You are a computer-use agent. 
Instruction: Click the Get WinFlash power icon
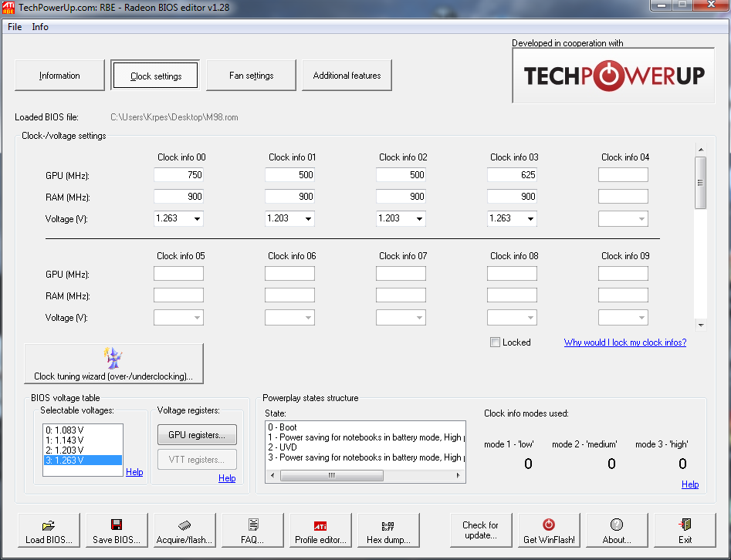549,531
